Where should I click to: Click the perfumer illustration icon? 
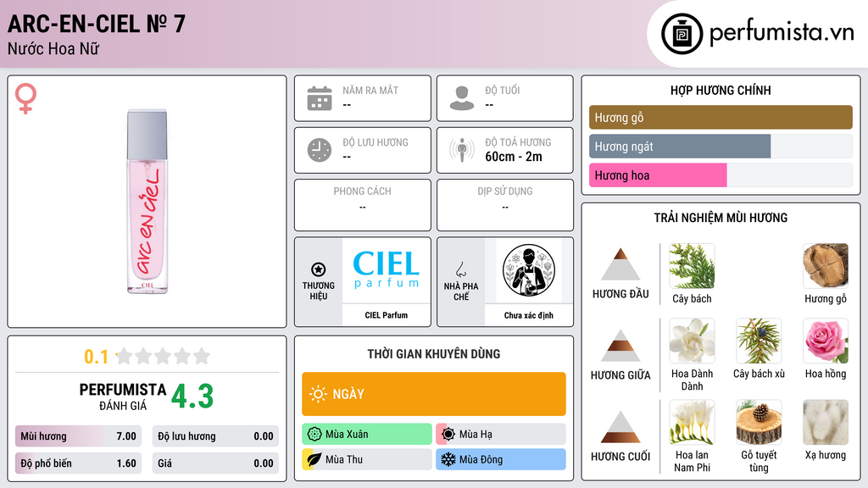tap(529, 270)
